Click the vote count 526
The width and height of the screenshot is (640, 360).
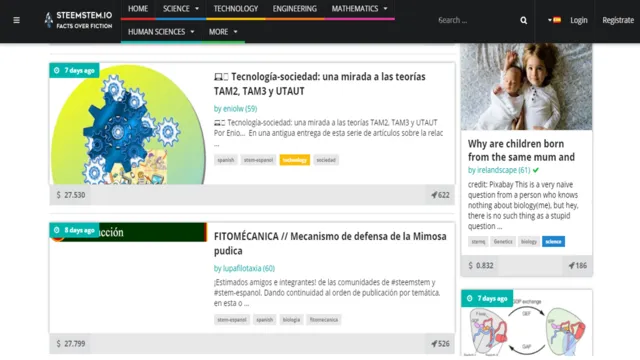(444, 344)
